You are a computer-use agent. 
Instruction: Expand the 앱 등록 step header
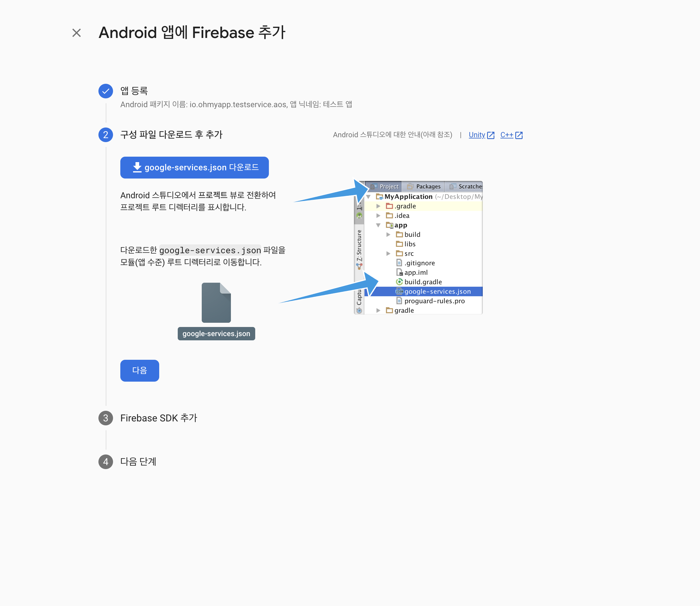click(x=134, y=91)
